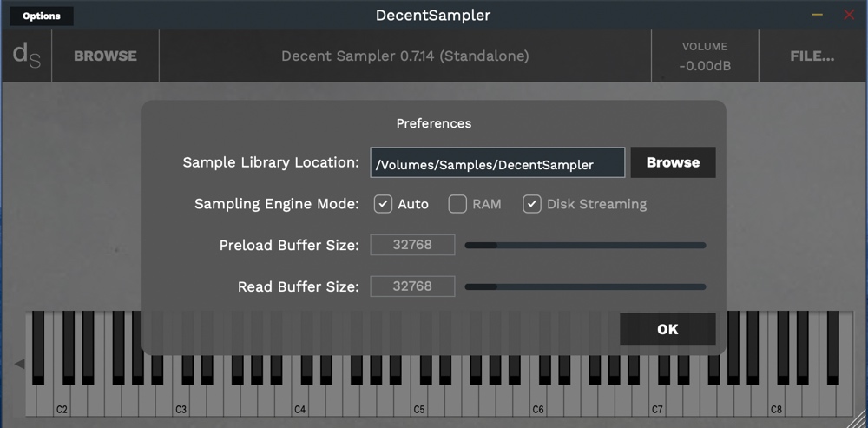Play the C3 piano key
The width and height of the screenshot is (868, 428).
(180, 401)
